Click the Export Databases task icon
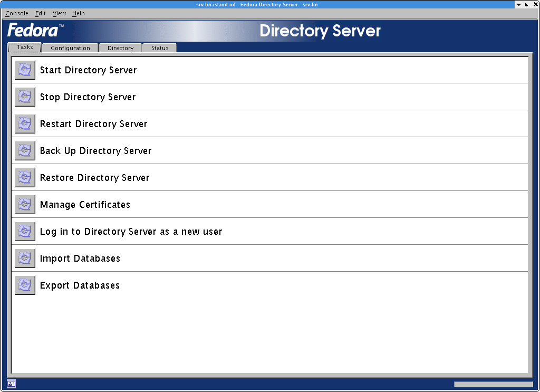The width and height of the screenshot is (540, 392). point(25,285)
